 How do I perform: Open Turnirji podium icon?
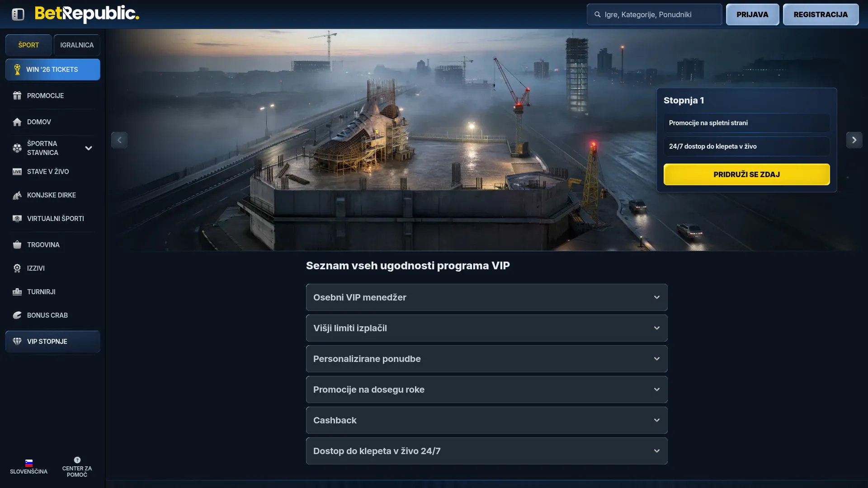[x=17, y=292]
